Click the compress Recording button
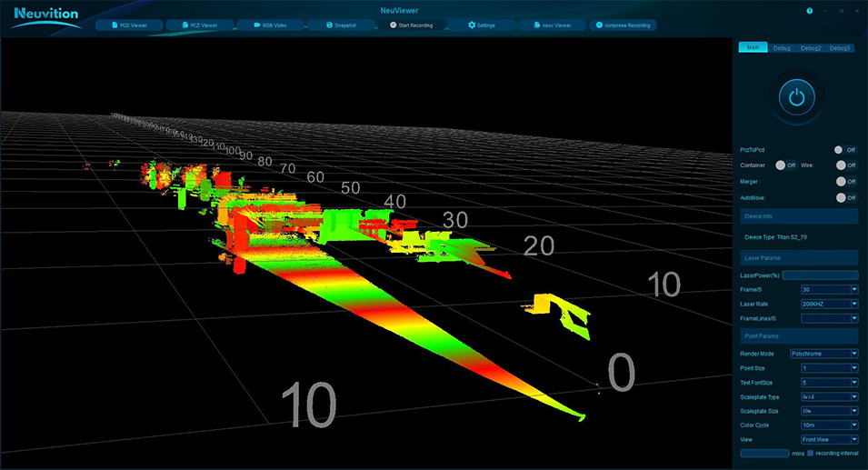Image resolution: width=868 pixels, height=470 pixels. 623,25
